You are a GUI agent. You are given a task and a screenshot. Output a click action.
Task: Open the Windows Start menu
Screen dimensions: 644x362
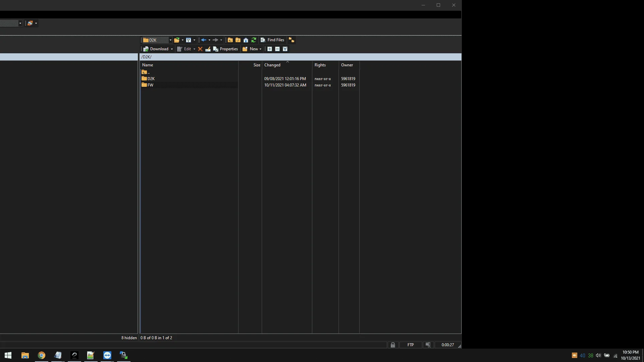click(x=8, y=355)
